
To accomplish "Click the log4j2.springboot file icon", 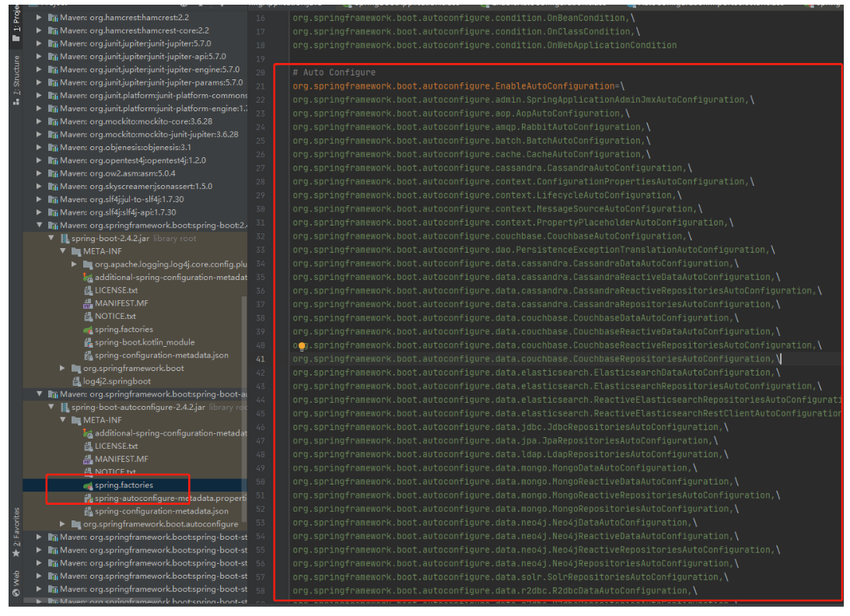I will tap(76, 382).
